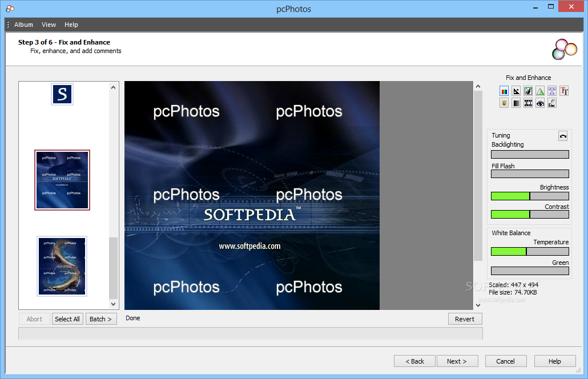This screenshot has width=588, height=379.
Task: Adjust the Brightness slider
Action: 530,196
